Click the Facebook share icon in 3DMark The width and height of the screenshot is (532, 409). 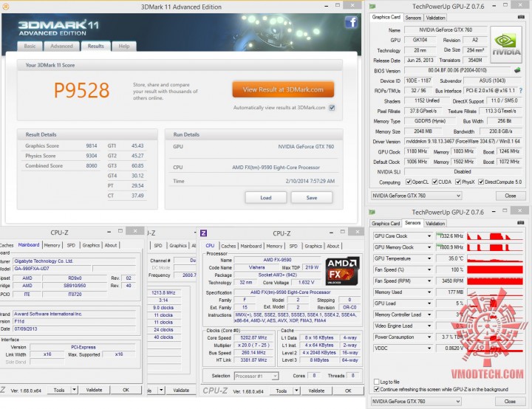351,23
